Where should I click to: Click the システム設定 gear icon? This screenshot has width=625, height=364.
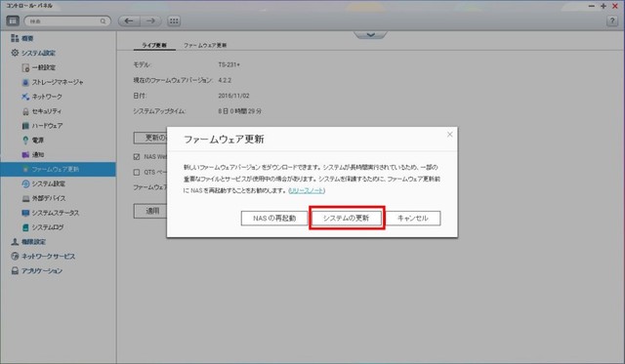click(x=15, y=53)
